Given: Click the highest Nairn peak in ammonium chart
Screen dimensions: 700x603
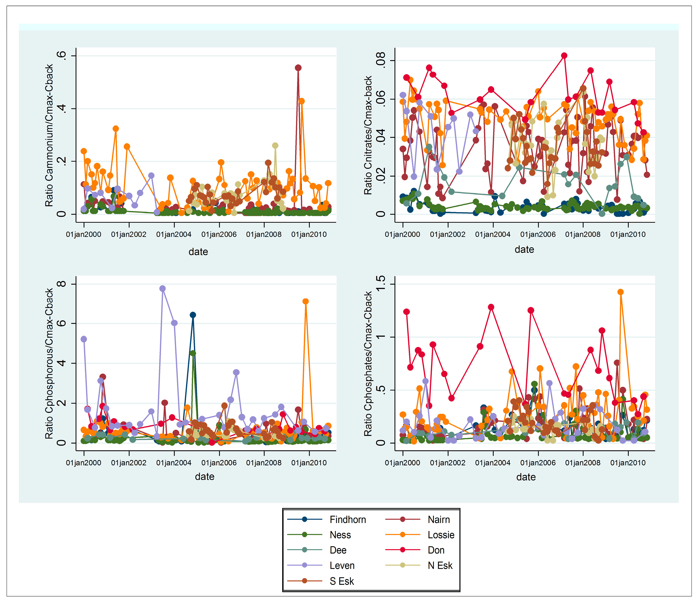Looking at the screenshot, I should click(298, 68).
